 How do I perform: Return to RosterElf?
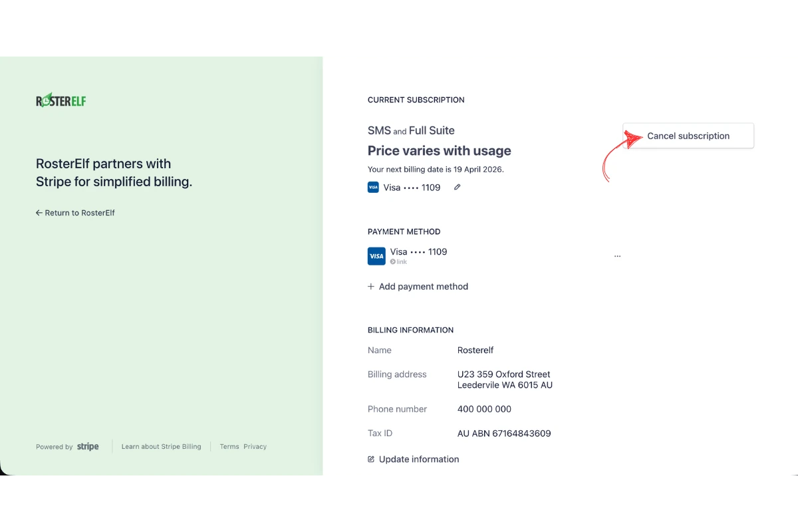(75, 213)
